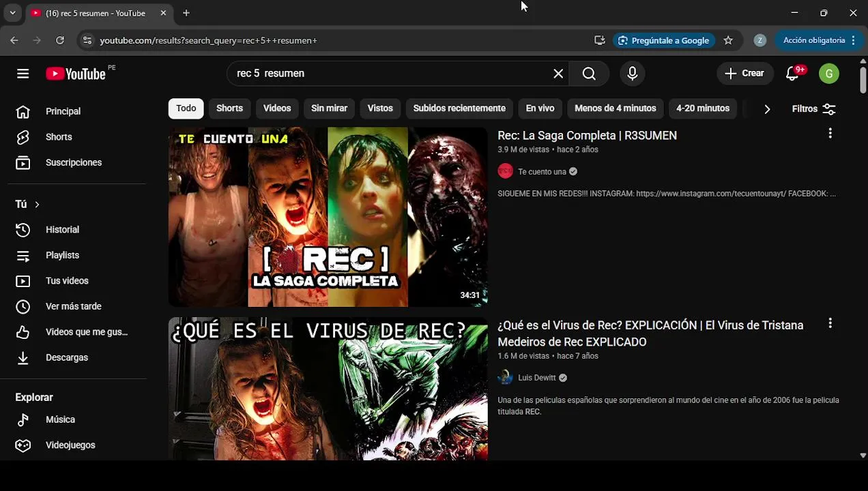Open options menu for Rec: La Saga Completa
The width and height of the screenshot is (868, 491).
click(x=830, y=134)
